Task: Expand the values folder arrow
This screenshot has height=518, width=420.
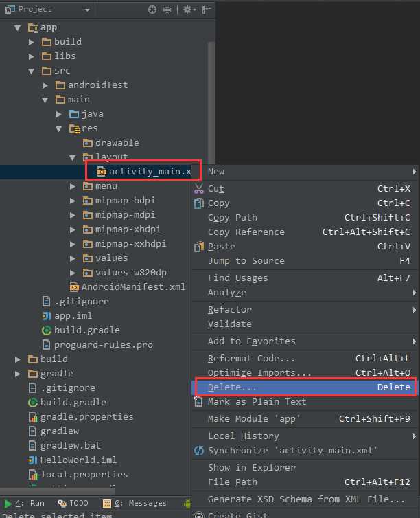Action: pyautogui.click(x=73, y=258)
